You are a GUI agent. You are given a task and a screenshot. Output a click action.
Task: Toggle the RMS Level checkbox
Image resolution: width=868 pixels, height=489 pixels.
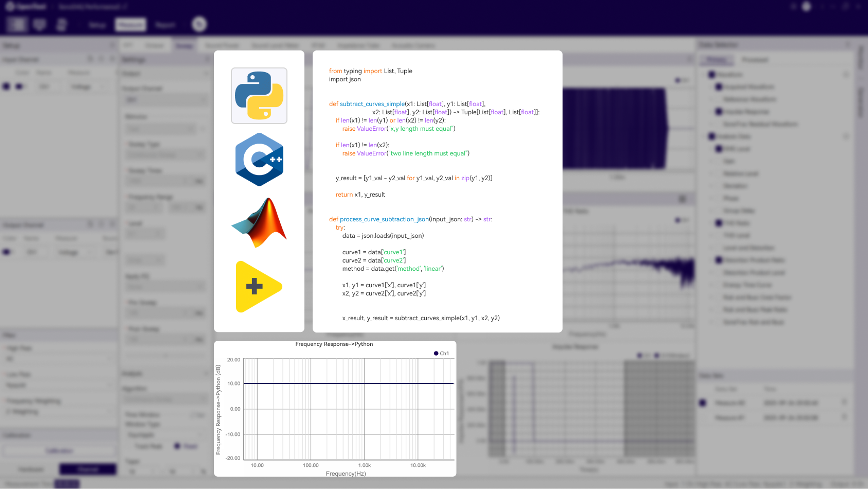click(x=719, y=149)
